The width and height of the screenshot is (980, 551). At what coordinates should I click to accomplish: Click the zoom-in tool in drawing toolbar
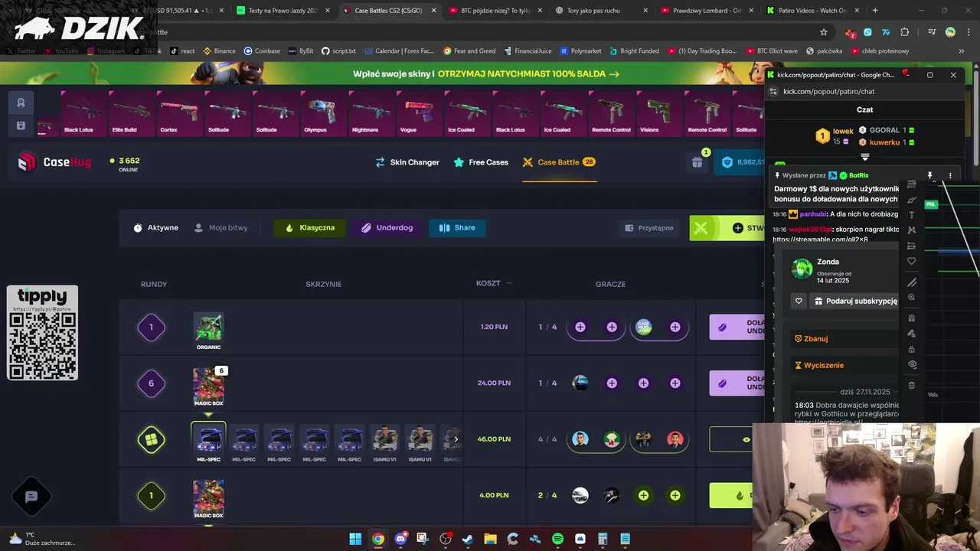point(911,297)
